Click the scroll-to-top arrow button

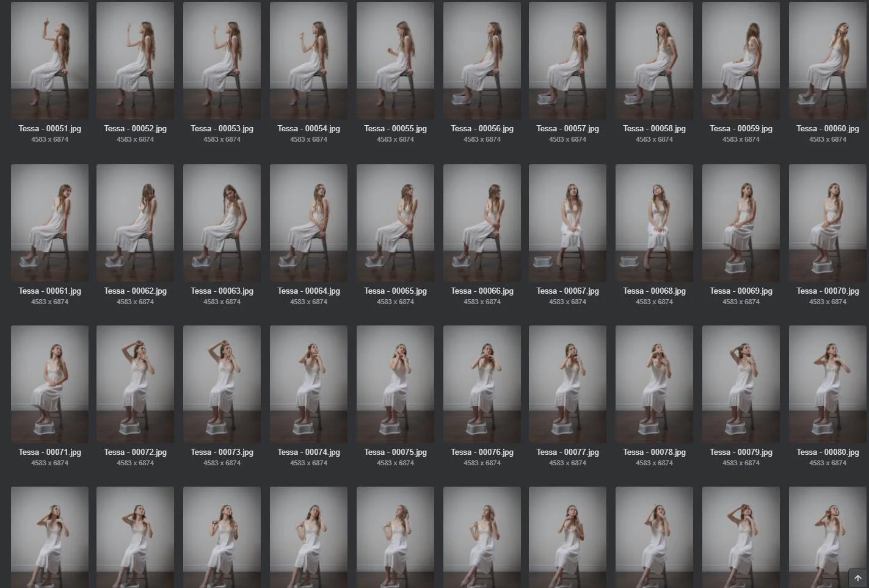(857, 578)
